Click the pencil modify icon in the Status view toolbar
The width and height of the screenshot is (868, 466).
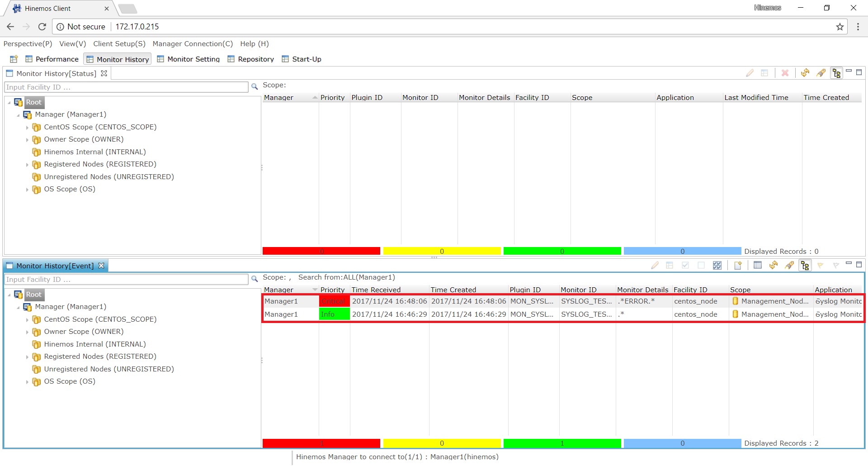(750, 73)
